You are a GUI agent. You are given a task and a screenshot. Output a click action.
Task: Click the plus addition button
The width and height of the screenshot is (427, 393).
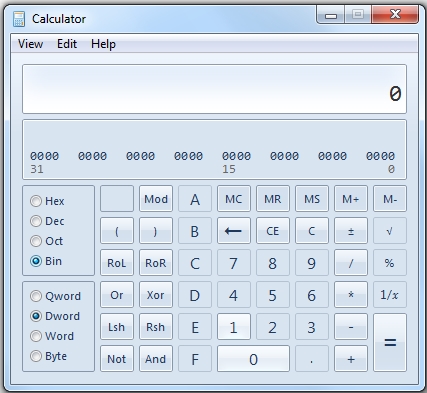coord(351,359)
